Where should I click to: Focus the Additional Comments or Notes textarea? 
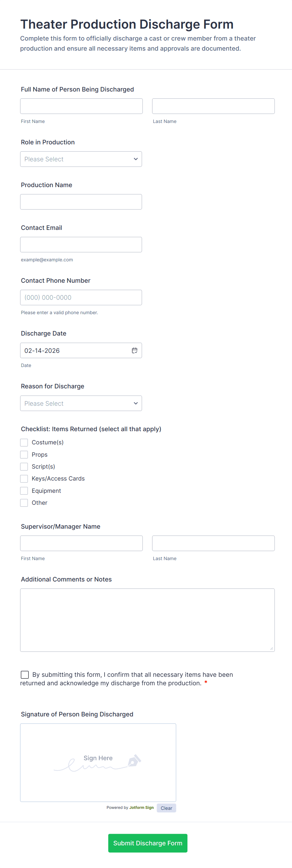147,620
